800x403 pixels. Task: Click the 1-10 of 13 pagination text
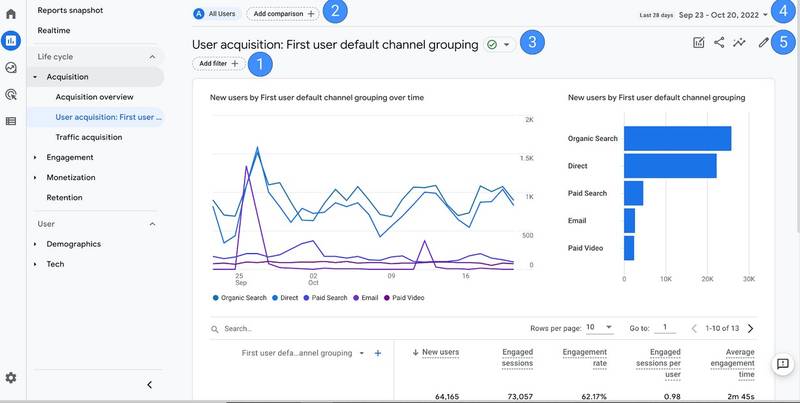point(722,329)
